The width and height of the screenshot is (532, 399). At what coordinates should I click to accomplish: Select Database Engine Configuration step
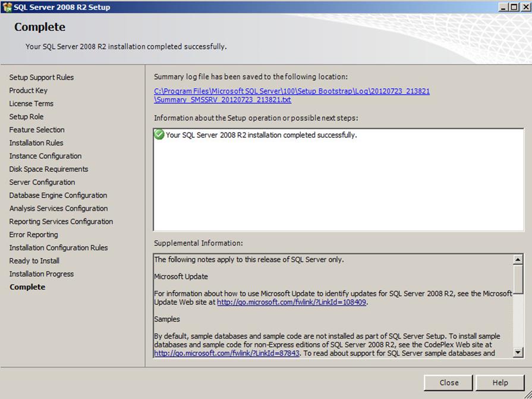point(58,195)
